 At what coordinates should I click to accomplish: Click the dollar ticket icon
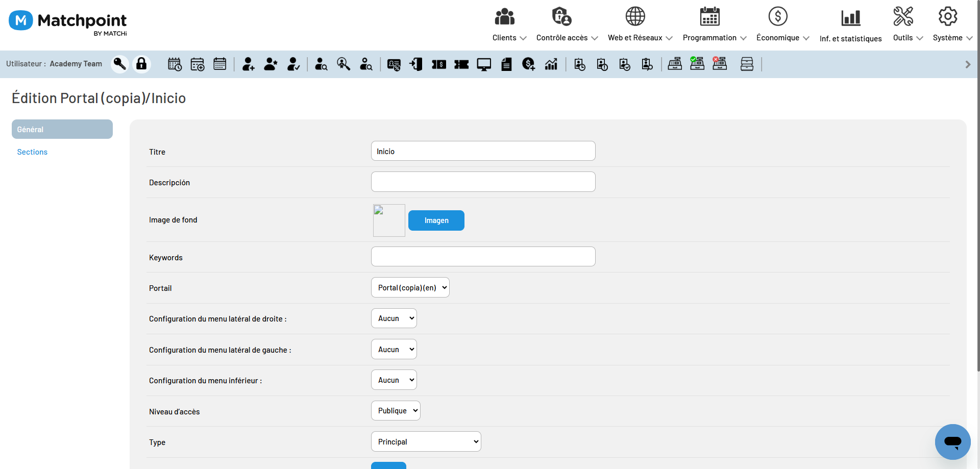(439, 64)
